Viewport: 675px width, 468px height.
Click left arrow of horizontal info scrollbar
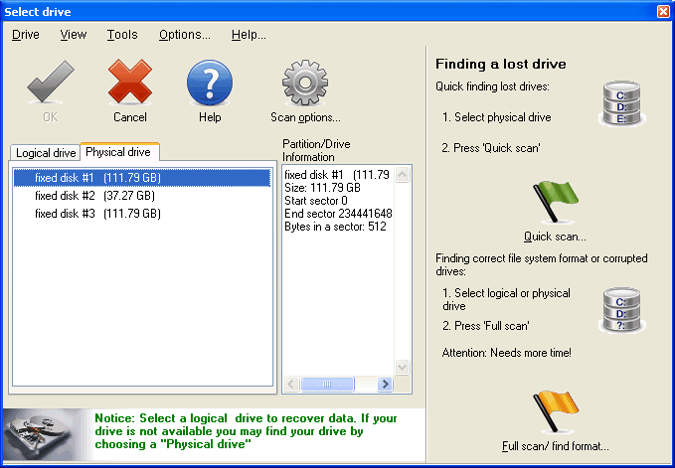coord(291,384)
